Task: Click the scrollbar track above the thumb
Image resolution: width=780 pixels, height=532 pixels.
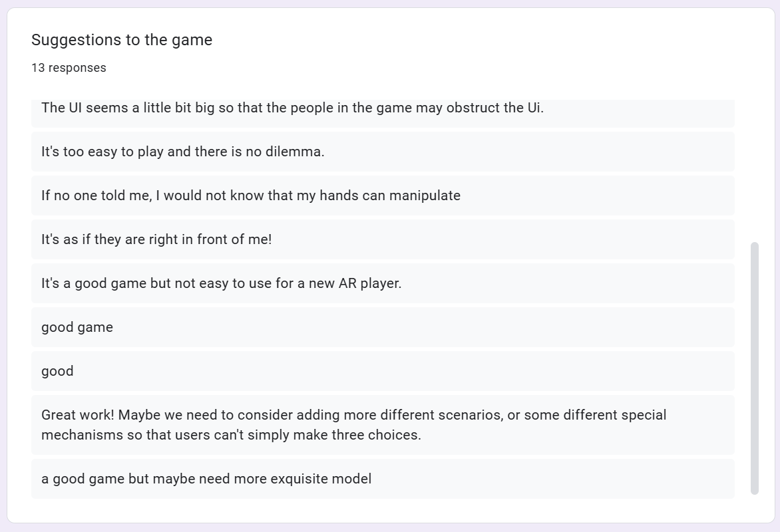Action: (x=755, y=170)
